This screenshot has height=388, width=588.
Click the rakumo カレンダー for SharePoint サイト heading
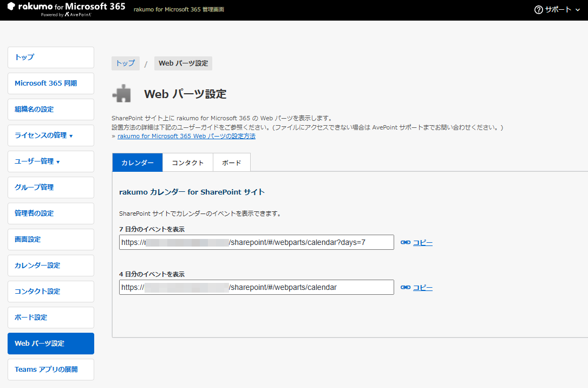[x=192, y=192]
